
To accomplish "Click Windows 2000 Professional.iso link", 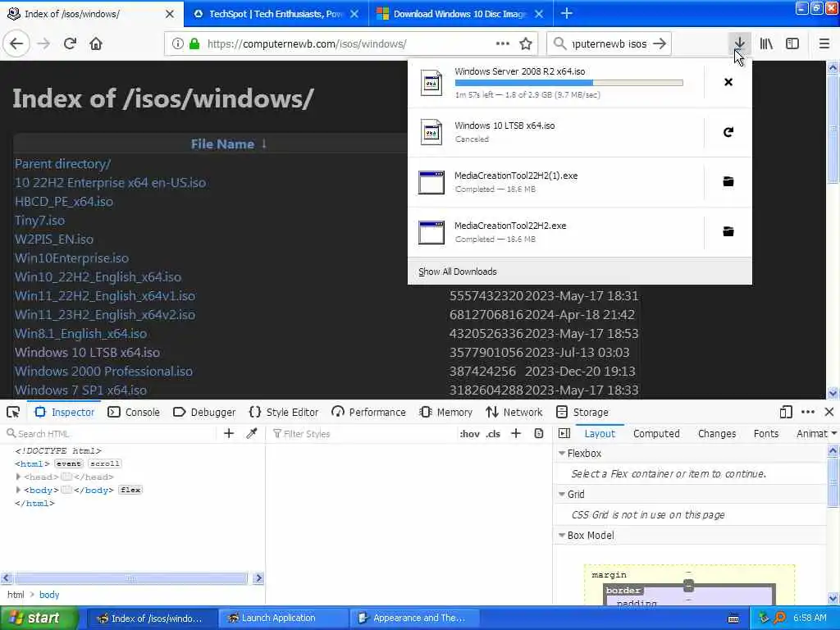I will 103,372.
